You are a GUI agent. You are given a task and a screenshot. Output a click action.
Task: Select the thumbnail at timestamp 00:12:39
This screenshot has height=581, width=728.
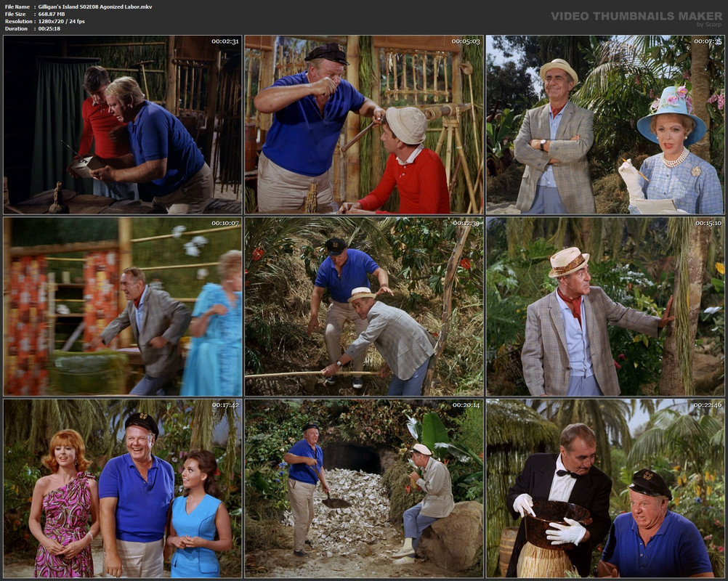pyautogui.click(x=364, y=306)
